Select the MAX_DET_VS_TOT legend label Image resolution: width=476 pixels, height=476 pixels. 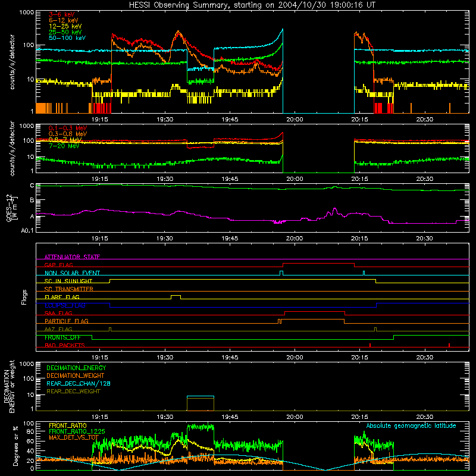tap(74, 437)
